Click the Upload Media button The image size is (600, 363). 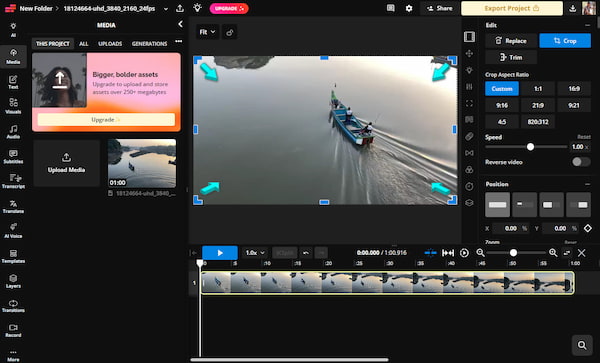[67, 163]
